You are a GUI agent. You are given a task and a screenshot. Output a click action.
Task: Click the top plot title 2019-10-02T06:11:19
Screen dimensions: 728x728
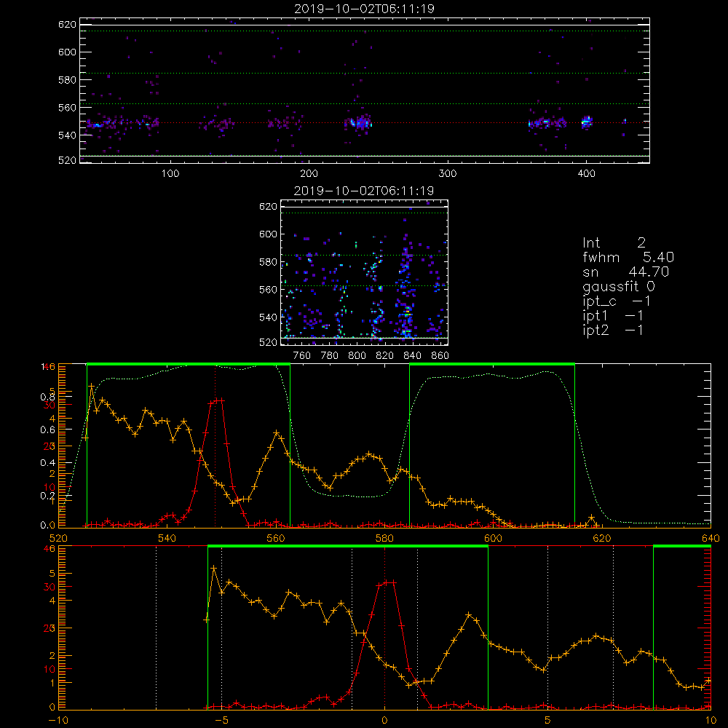tap(364, 9)
